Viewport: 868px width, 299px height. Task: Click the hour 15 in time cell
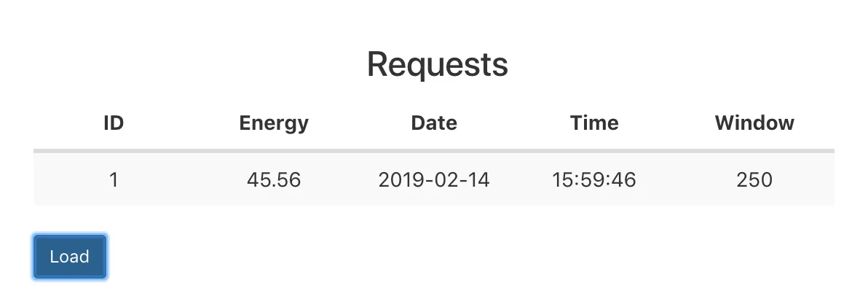[x=562, y=179]
